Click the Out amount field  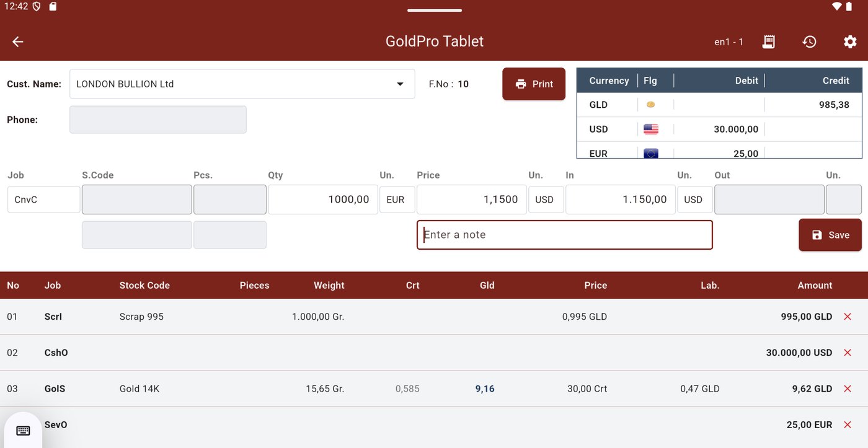pos(769,200)
